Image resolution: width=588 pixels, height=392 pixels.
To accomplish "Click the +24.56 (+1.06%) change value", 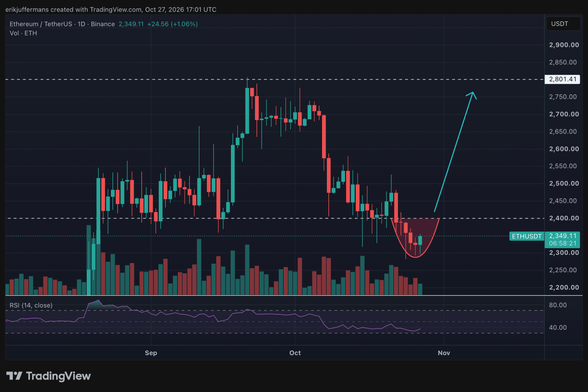I will tap(172, 24).
